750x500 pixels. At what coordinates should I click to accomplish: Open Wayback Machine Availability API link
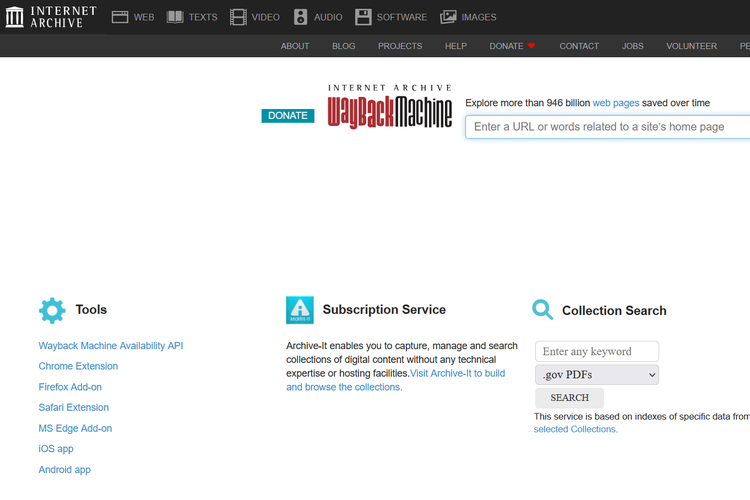click(110, 345)
